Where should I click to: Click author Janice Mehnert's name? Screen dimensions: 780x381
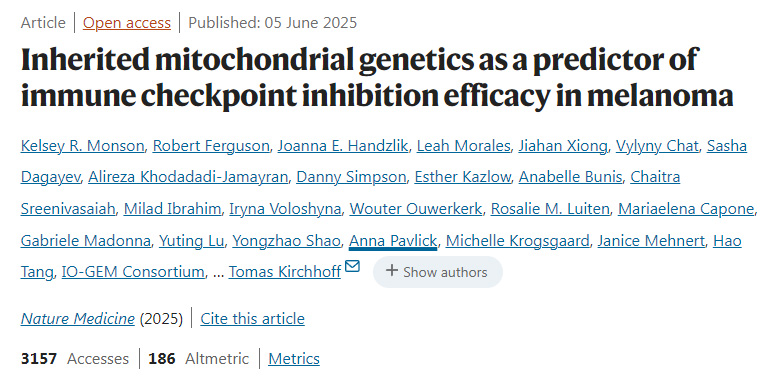tap(651, 241)
